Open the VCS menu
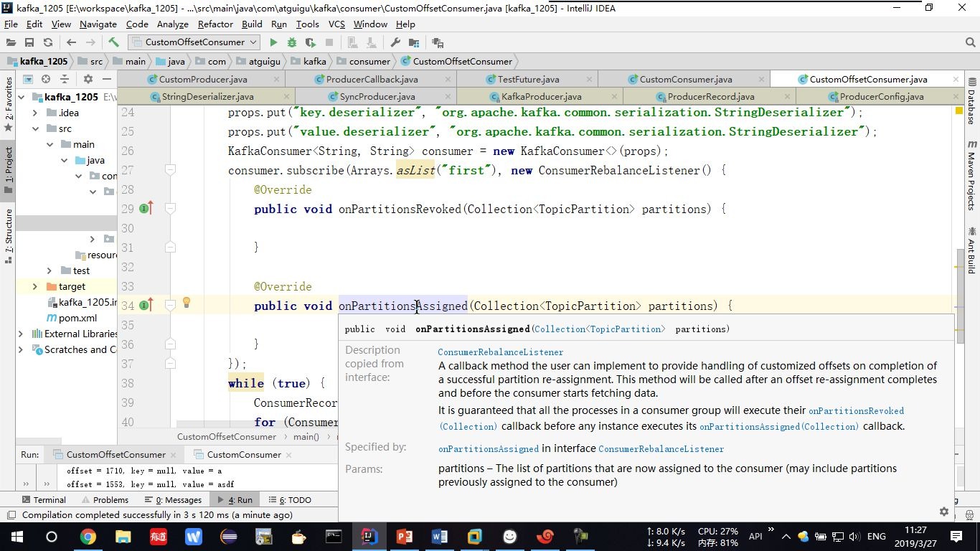Image resolution: width=980 pixels, height=551 pixels. coord(336,24)
